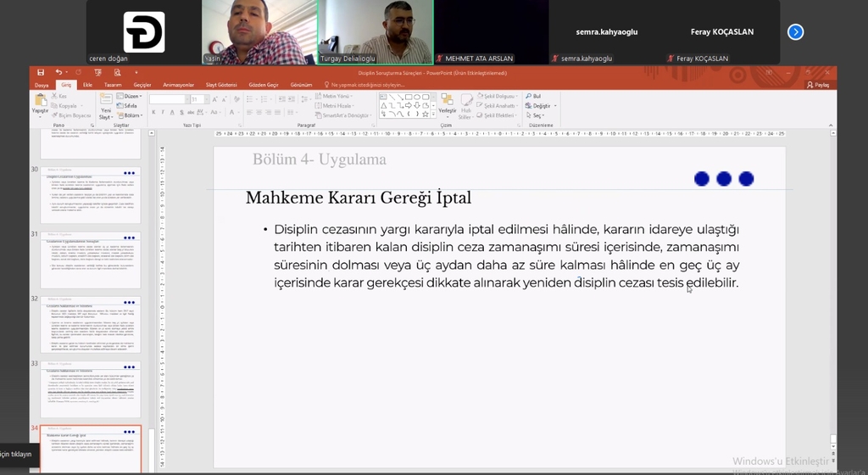This screenshot has height=475, width=868.
Task: Open Hızlı Stiller quick styles
Action: click(466, 106)
